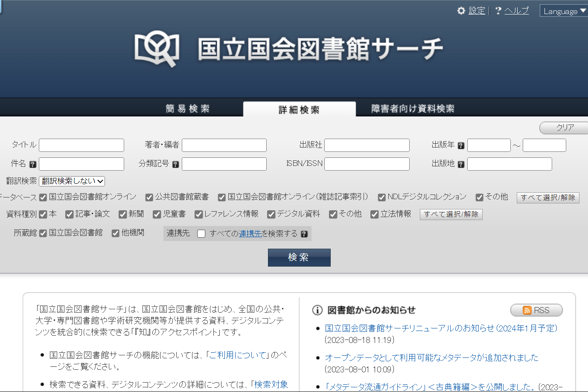This screenshot has width=588, height=392.
Task: Switch to 障害者向け資料検索 tab
Action: (413, 109)
